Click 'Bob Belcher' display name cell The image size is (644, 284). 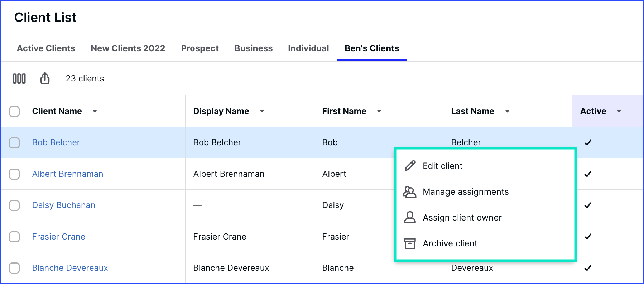217,142
